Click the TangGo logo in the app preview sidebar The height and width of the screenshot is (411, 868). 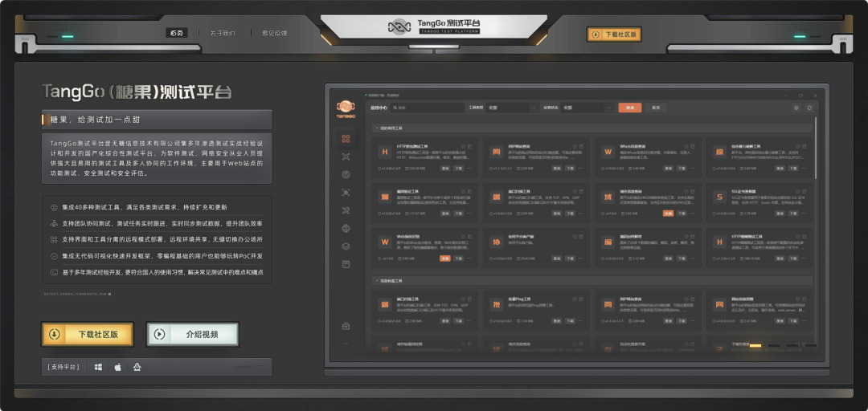tap(346, 108)
